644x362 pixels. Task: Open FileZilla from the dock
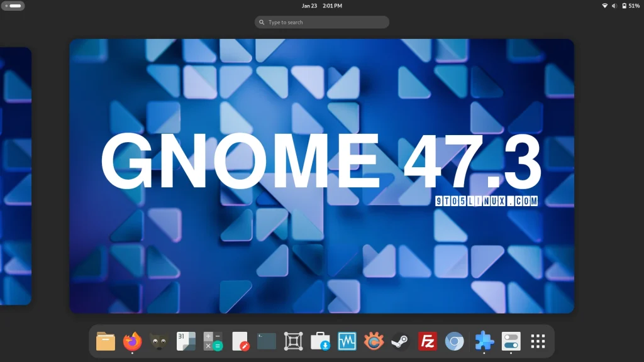point(428,341)
